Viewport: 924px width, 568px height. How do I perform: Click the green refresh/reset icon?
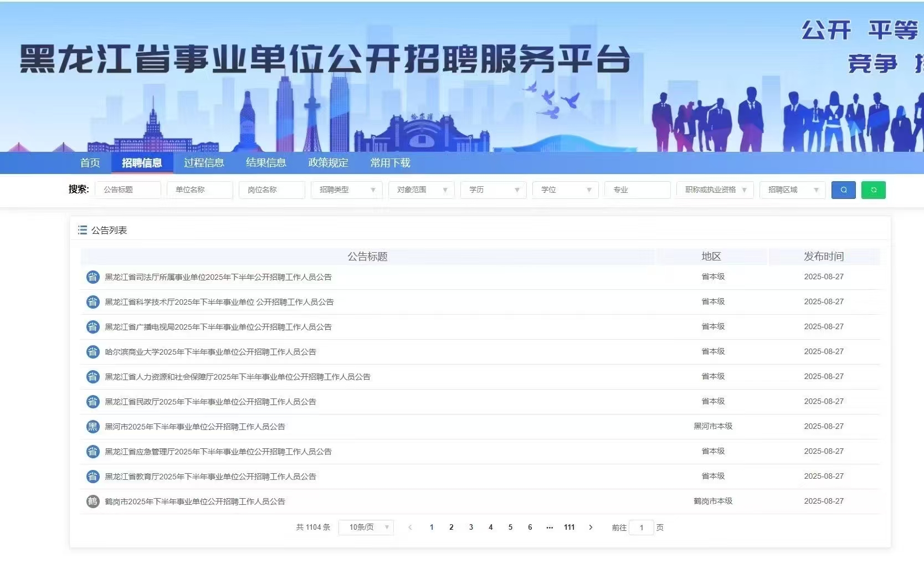point(874,190)
